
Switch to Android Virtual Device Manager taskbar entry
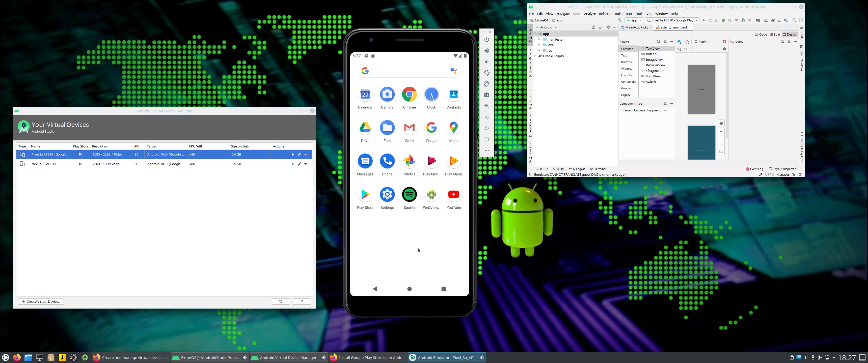288,358
